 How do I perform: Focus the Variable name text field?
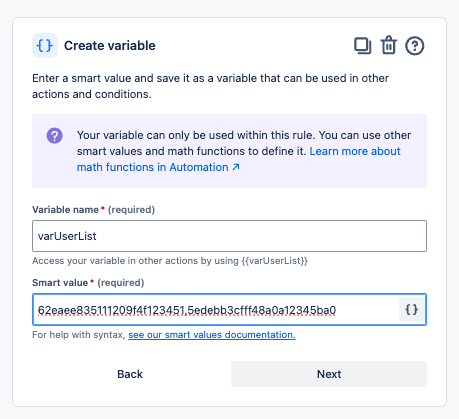pyautogui.click(x=229, y=236)
